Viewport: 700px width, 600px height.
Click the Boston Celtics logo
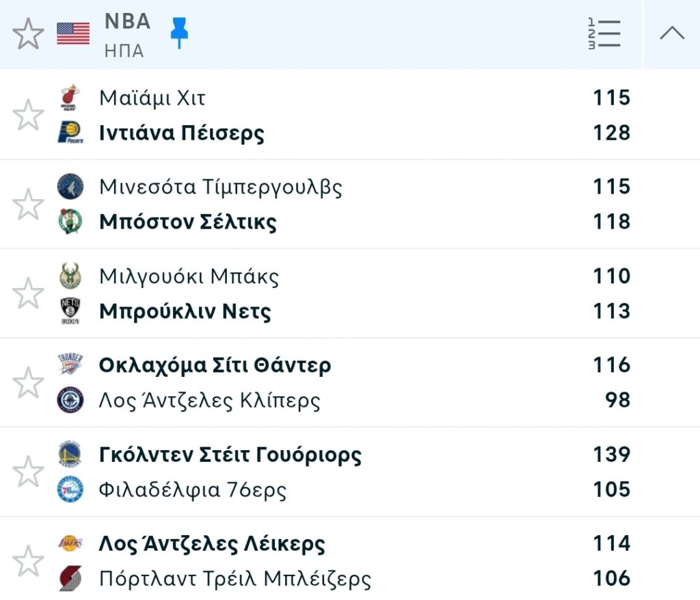point(70,222)
